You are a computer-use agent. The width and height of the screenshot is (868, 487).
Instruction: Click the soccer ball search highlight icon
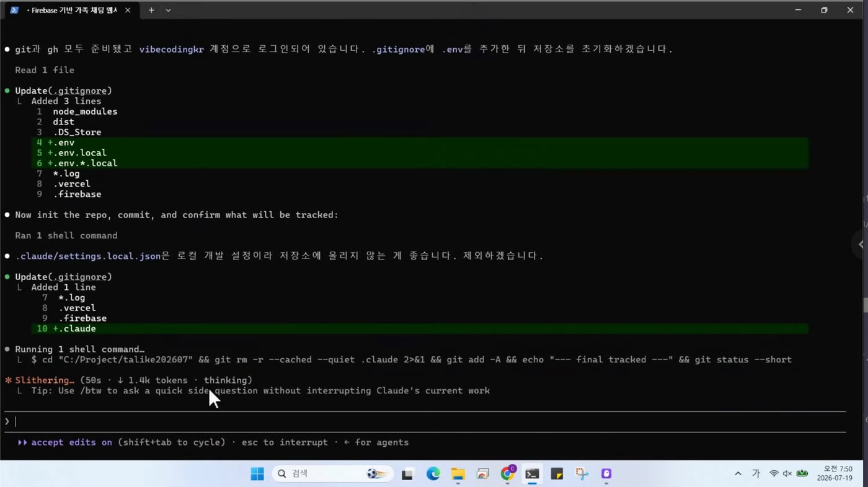coord(376,474)
